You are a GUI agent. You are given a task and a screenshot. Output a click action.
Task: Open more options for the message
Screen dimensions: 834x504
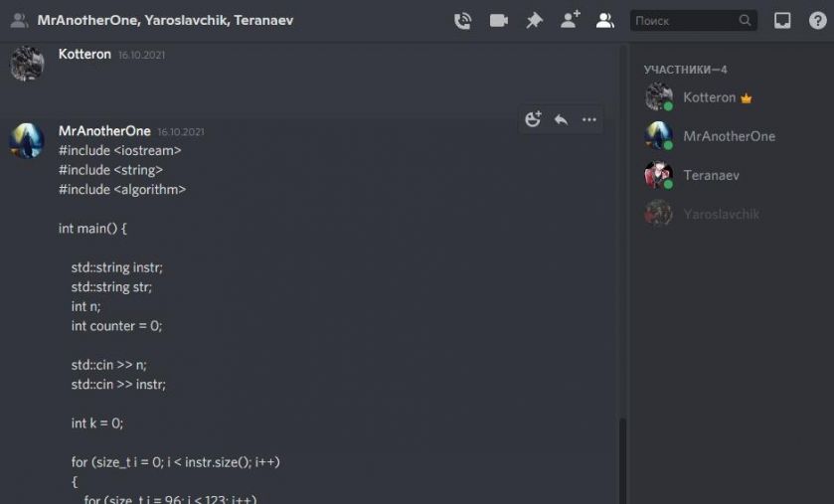click(x=588, y=119)
